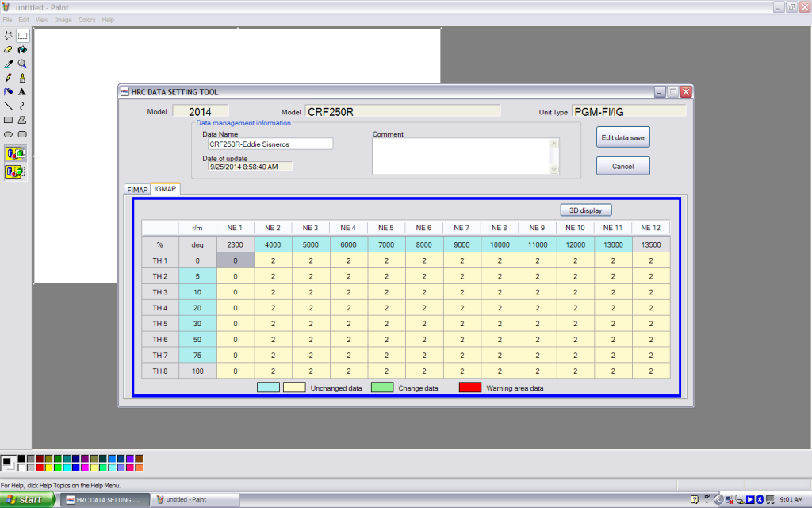Image resolution: width=812 pixels, height=508 pixels.
Task: Pick the bright green color in palette
Action: [58, 468]
